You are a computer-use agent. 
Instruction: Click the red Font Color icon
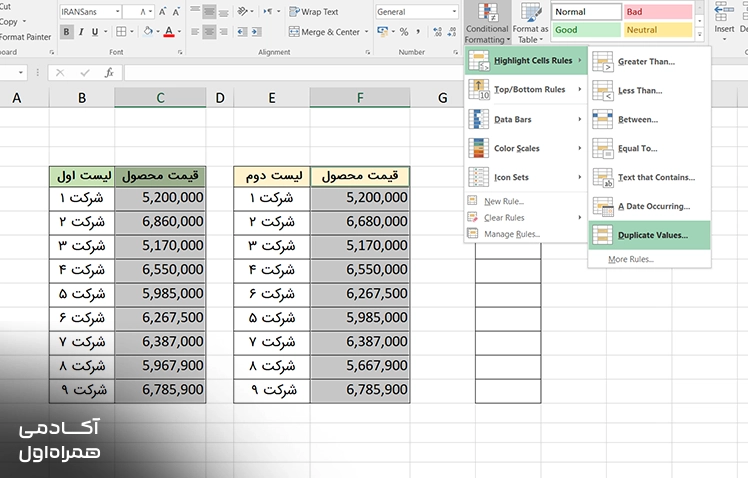click(x=169, y=32)
